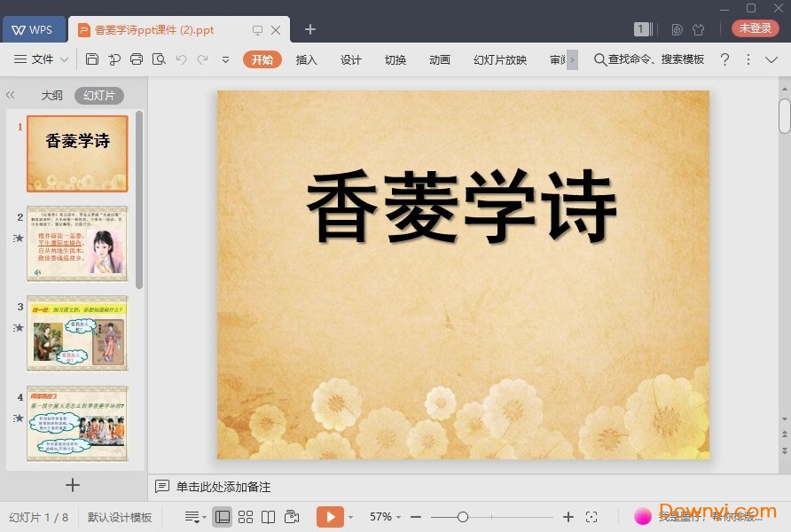The width and height of the screenshot is (791, 532).
Task: Open the 幻灯片放映 tab
Action: pos(498,60)
